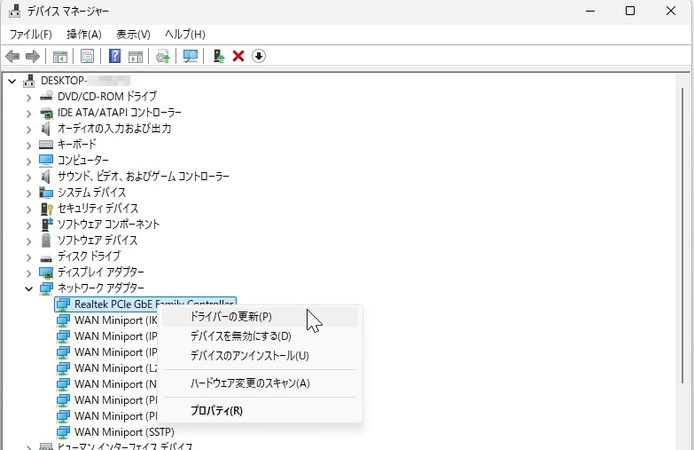Select the セキュリティ デバイス label
The width and height of the screenshot is (694, 450).
(x=98, y=208)
